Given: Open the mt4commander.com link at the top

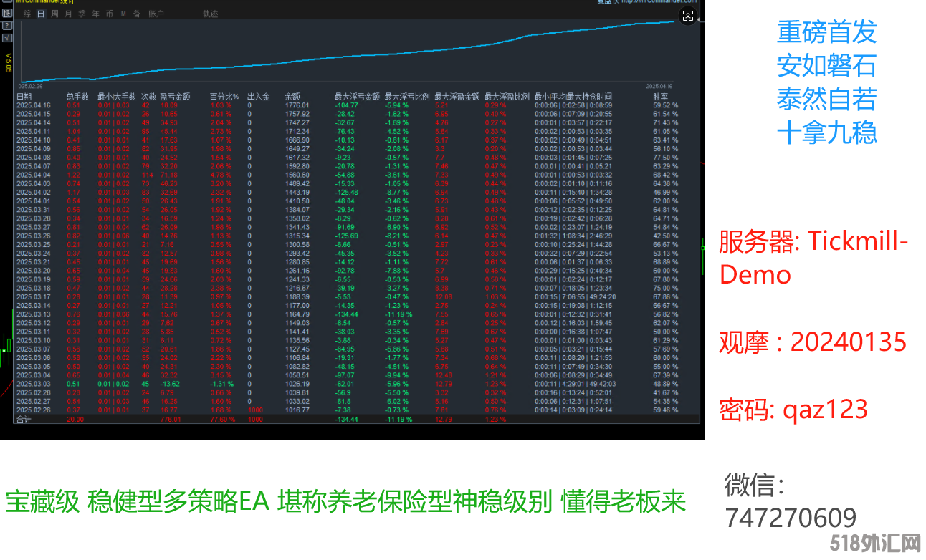Looking at the screenshot, I should [659, 2].
